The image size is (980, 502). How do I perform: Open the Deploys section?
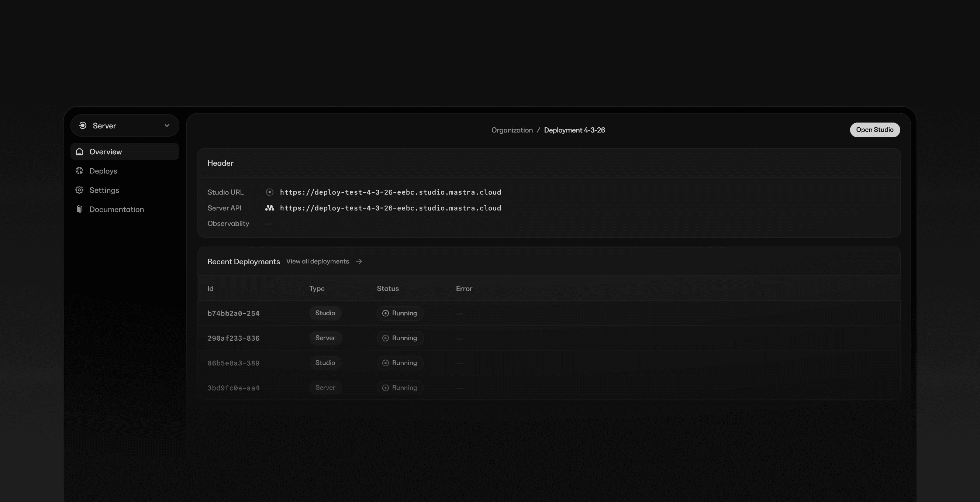103,171
